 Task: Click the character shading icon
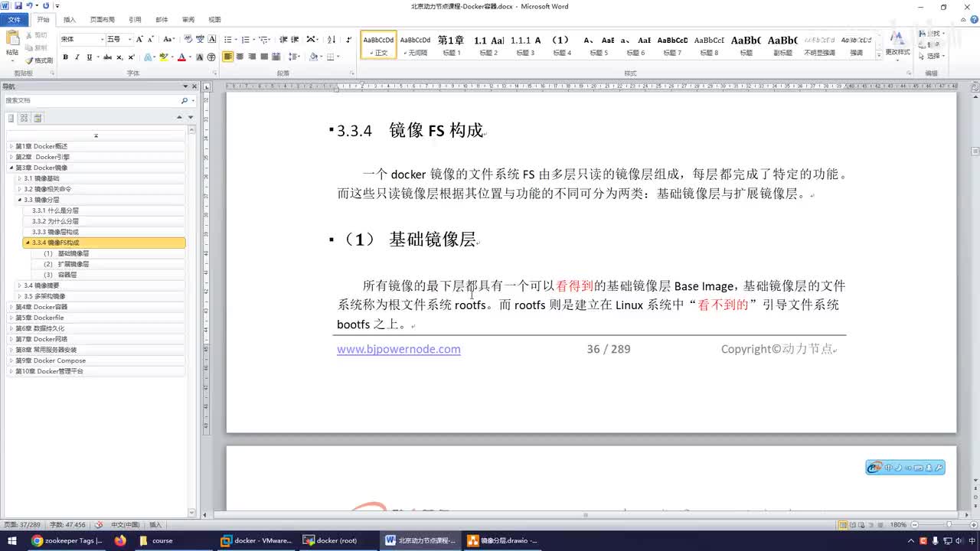coord(200,57)
